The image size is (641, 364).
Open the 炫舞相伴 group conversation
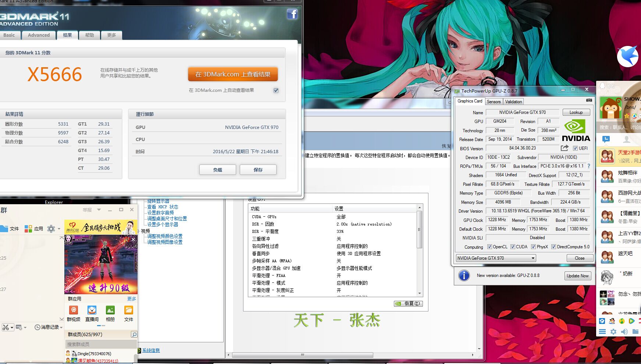(x=619, y=176)
